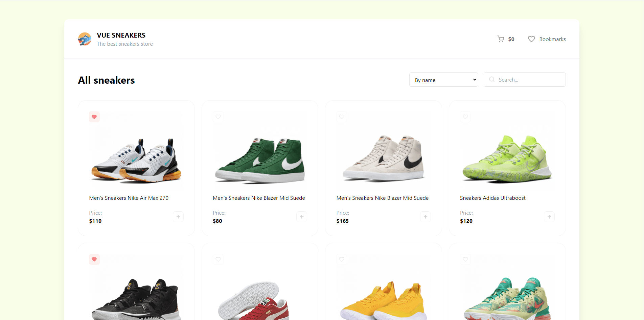Viewport: 644px width, 320px height.
Task: Click the $165 price
Action: coord(342,221)
